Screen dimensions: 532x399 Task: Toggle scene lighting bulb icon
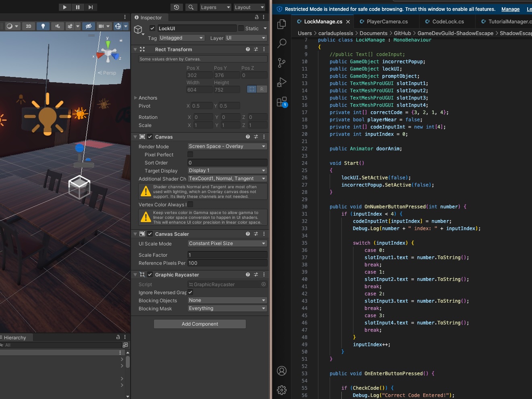click(43, 26)
